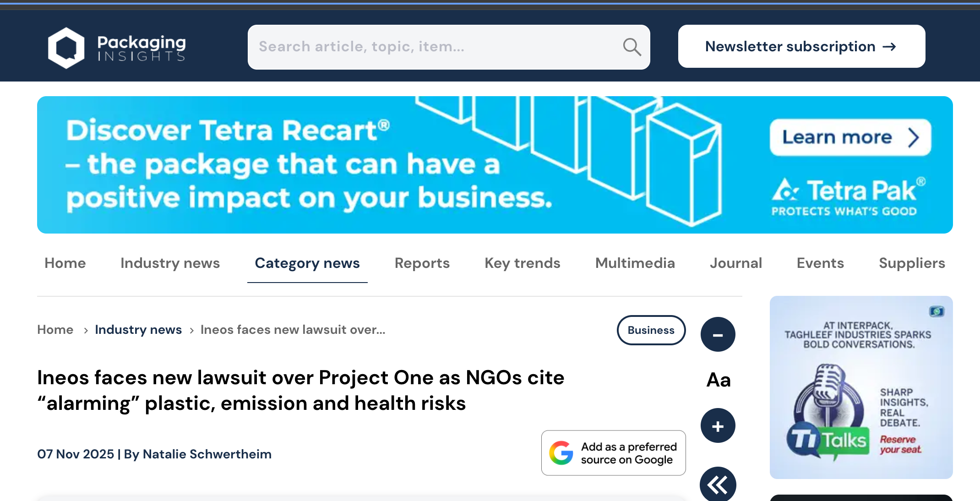Expand the Home breadcrumb arrow separator
980x501 pixels.
[x=86, y=330]
